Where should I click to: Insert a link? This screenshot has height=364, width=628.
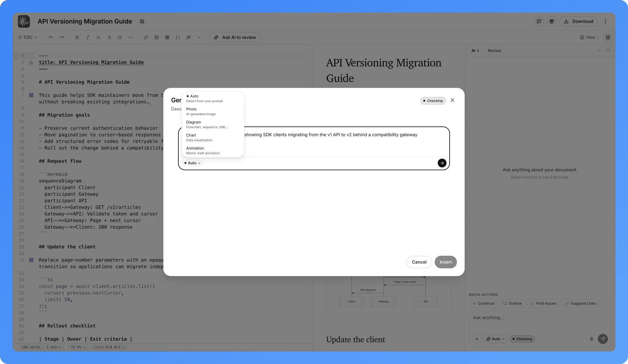tap(146, 37)
